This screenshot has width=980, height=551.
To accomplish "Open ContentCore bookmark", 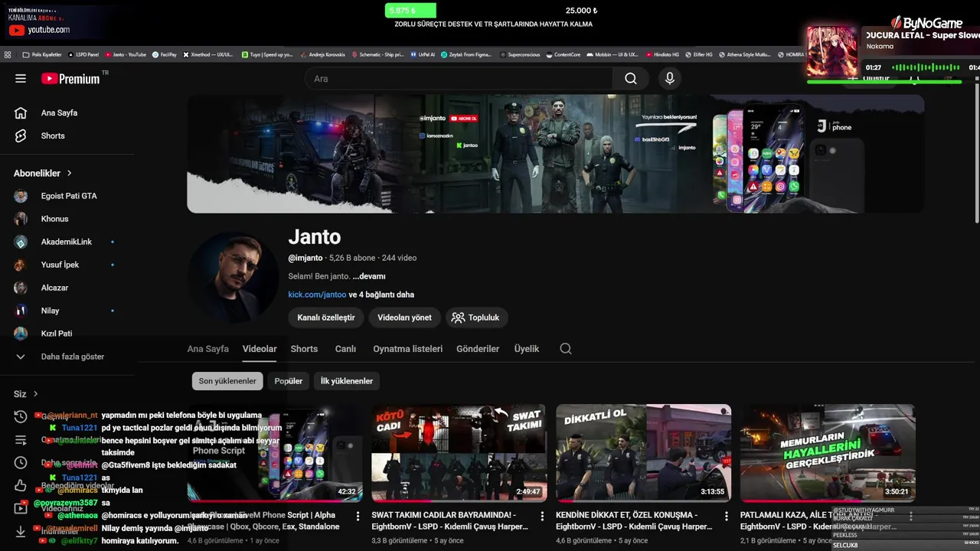I will point(563,55).
